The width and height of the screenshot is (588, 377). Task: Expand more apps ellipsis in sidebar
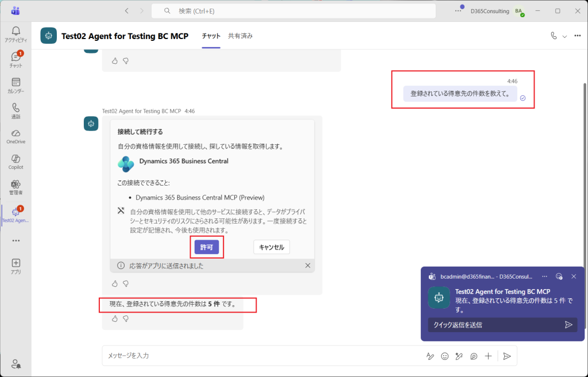click(x=16, y=240)
